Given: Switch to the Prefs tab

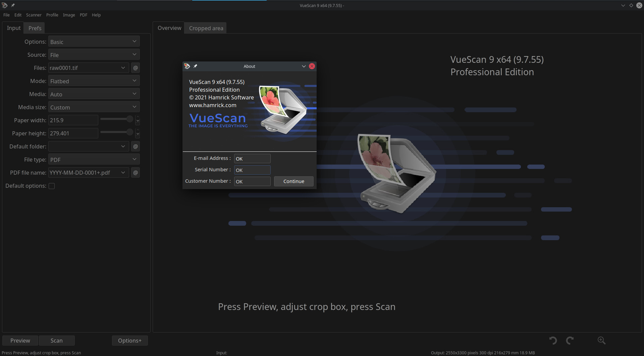Looking at the screenshot, I should coord(35,28).
